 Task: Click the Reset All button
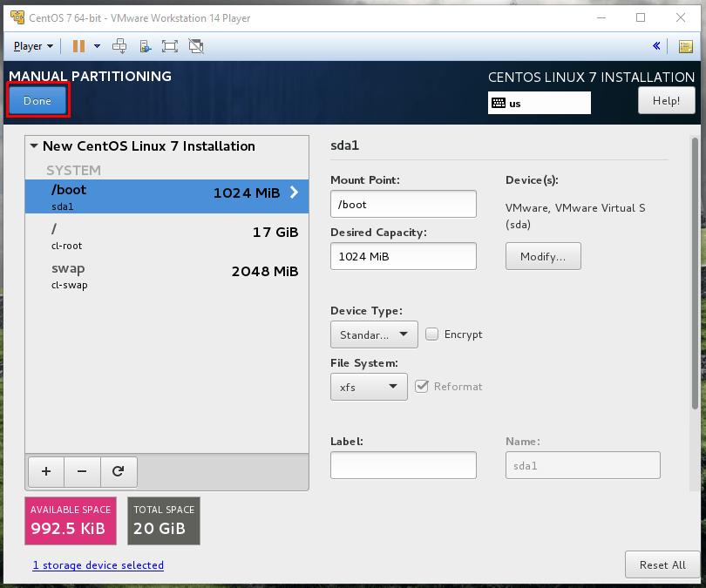coord(662,565)
